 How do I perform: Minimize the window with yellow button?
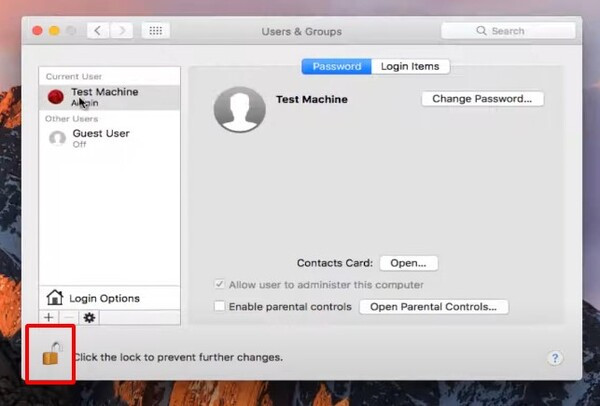[x=54, y=31]
